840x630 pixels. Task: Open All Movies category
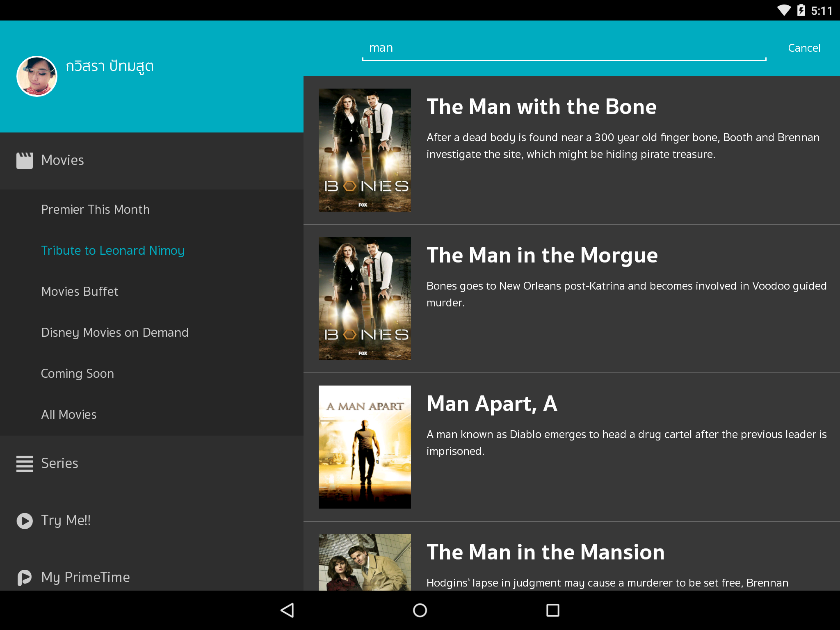coord(152,415)
